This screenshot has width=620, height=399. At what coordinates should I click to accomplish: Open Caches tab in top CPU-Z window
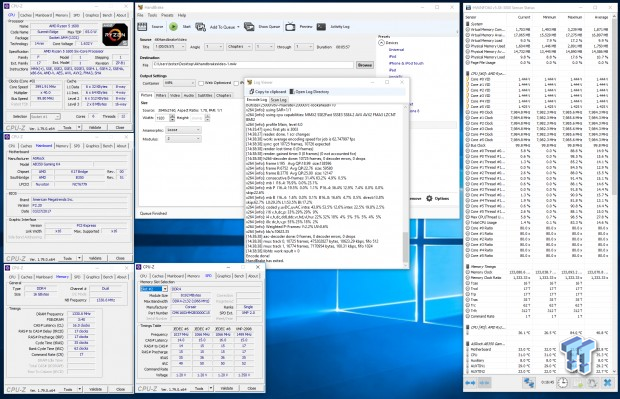point(25,15)
